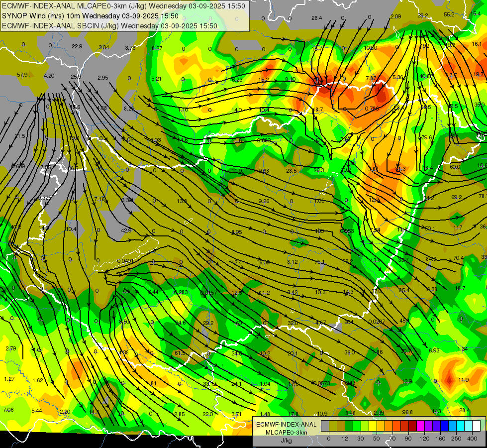Image resolution: width=487 pixels, height=448 pixels.
Task: Click the map value '9.26'
Action: click(264, 201)
